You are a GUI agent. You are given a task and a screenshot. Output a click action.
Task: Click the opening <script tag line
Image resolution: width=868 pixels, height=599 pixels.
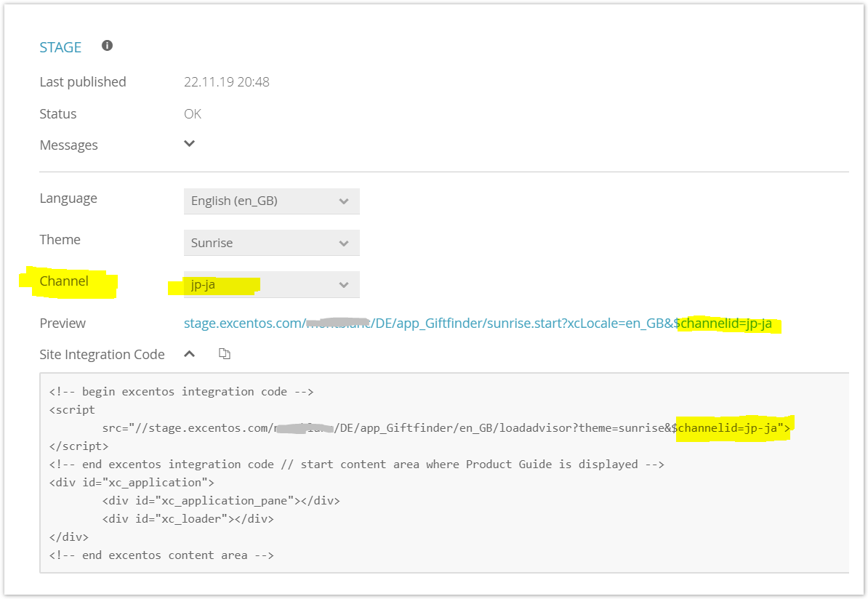pos(72,410)
